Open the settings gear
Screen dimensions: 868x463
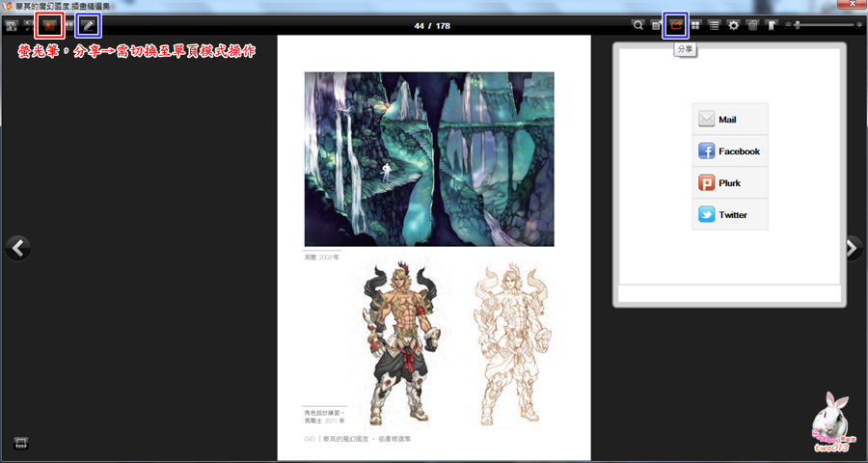pos(734,25)
